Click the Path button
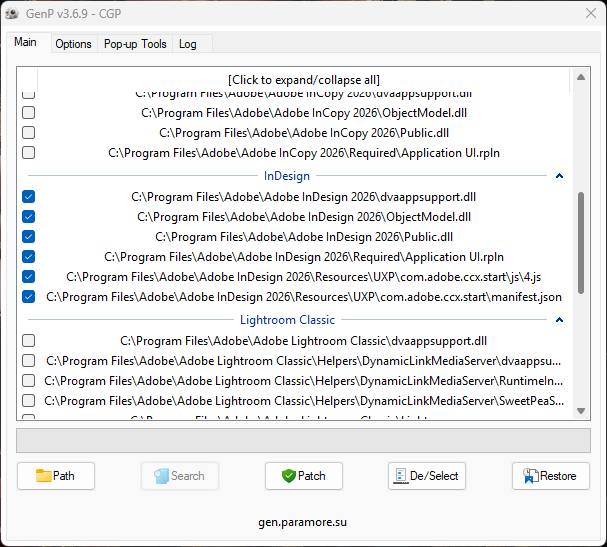 point(56,476)
